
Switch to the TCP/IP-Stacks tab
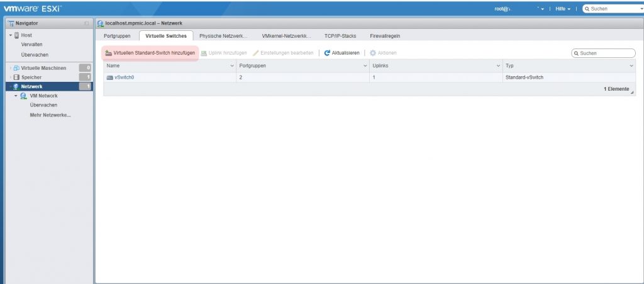340,36
